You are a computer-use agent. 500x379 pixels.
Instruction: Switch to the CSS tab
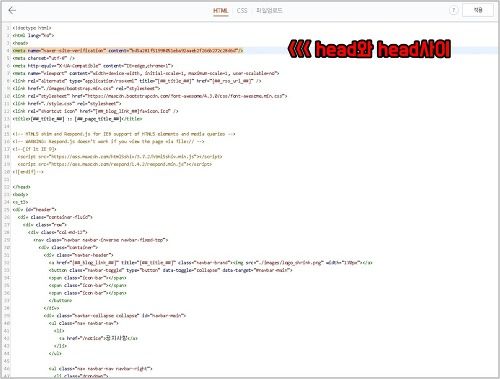[x=242, y=11]
